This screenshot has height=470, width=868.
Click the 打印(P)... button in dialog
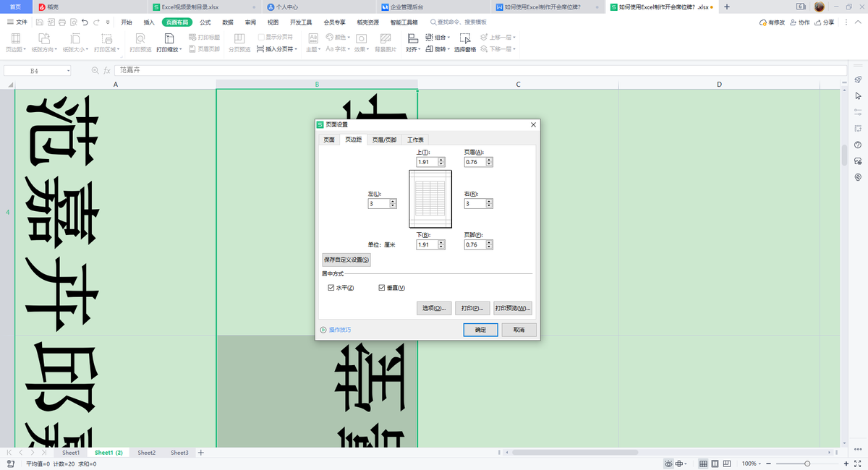pos(472,308)
